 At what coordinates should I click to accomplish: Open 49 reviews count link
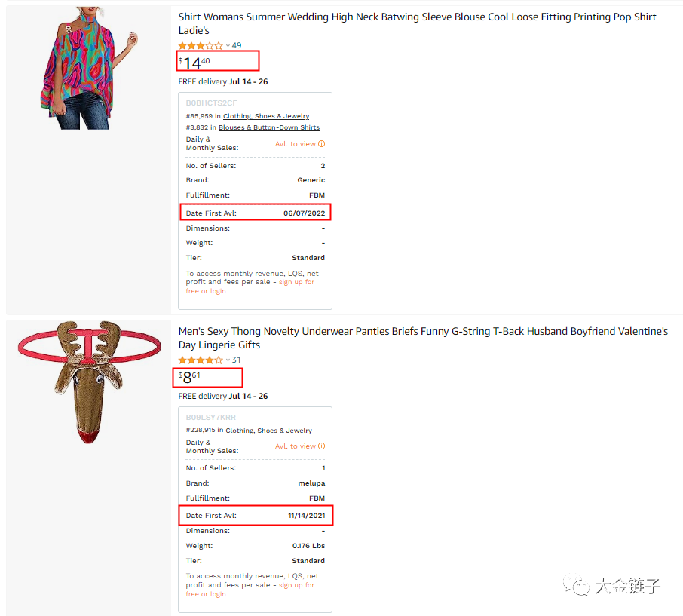coord(237,46)
